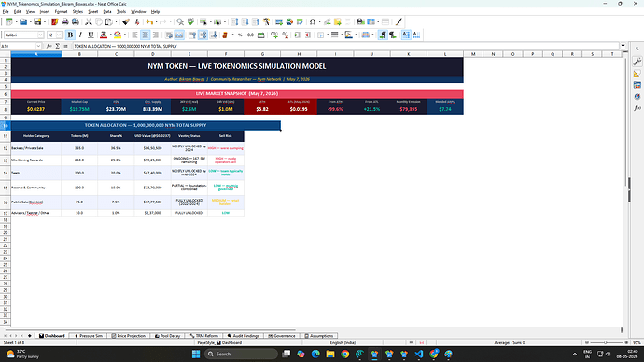The width and height of the screenshot is (644, 362).
Task: Open Windows Start button
Action: coord(196,354)
